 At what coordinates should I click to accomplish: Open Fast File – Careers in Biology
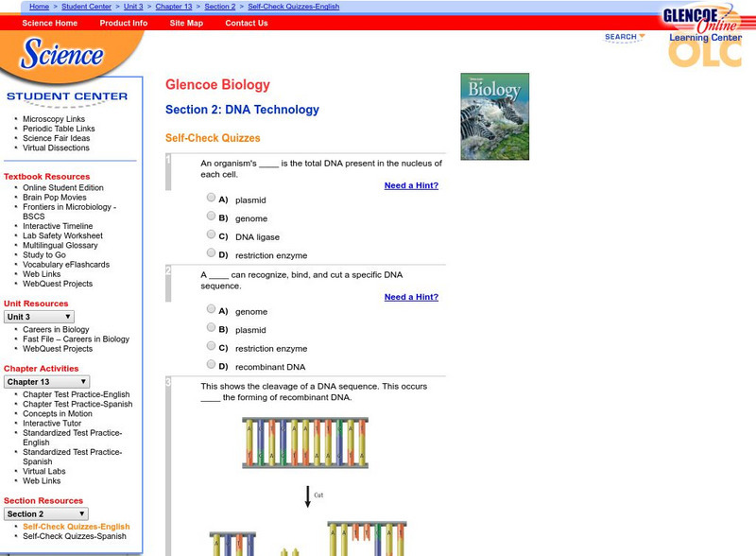click(x=77, y=339)
